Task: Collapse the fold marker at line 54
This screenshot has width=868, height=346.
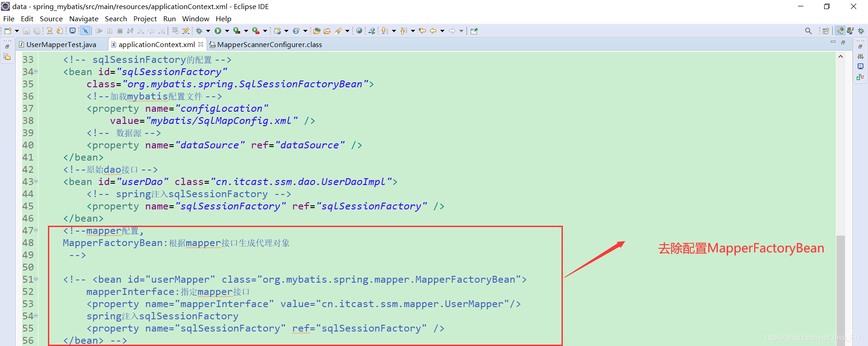Action: coord(36,316)
